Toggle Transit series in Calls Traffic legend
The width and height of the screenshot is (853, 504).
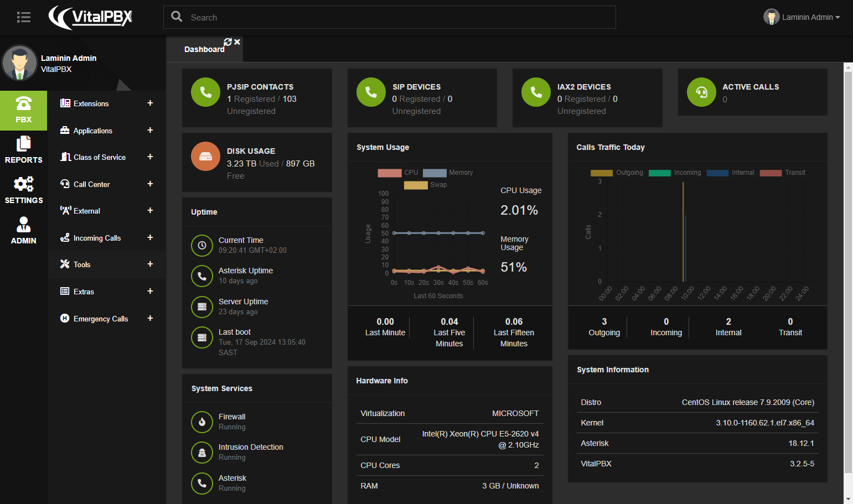click(783, 173)
